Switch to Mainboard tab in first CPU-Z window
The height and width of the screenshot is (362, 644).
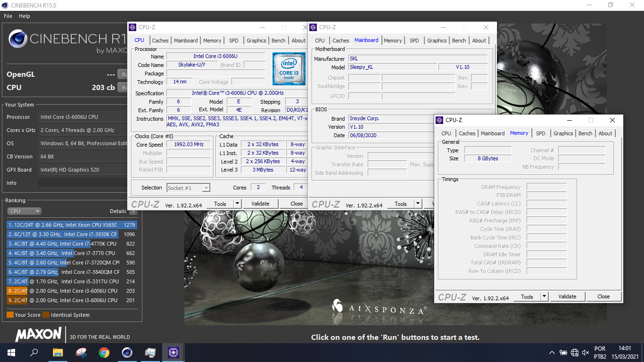tap(186, 41)
